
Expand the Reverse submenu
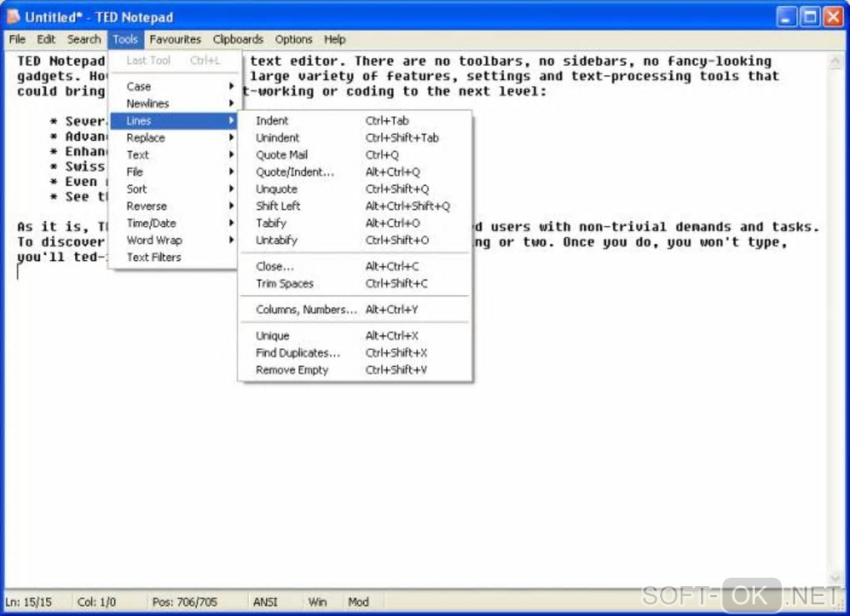(173, 206)
